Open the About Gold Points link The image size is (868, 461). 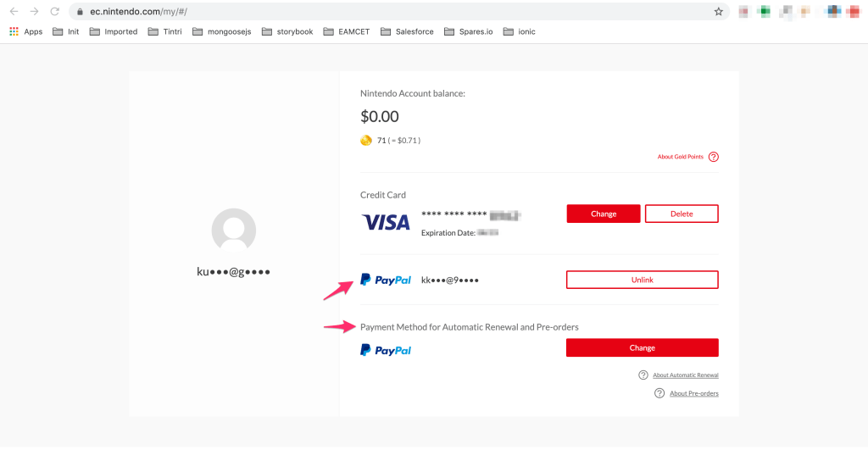(x=680, y=157)
